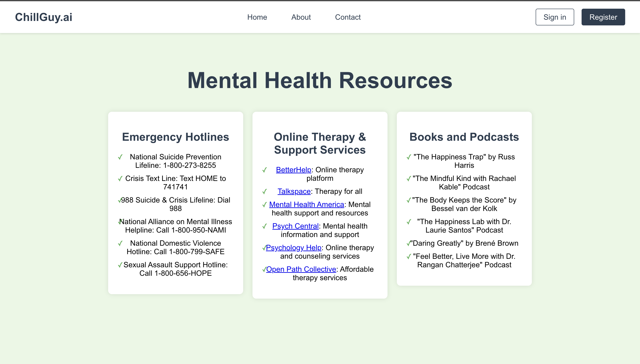Click checkmark beside "The Happiness Lab" podcast
Image resolution: width=640 pixels, height=364 pixels.
click(409, 222)
